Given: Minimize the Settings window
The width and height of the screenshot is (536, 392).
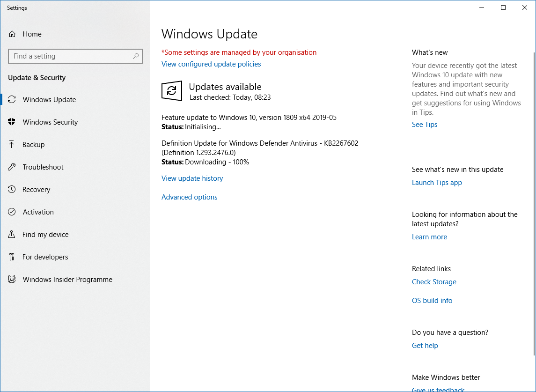Looking at the screenshot, I should tap(482, 7).
